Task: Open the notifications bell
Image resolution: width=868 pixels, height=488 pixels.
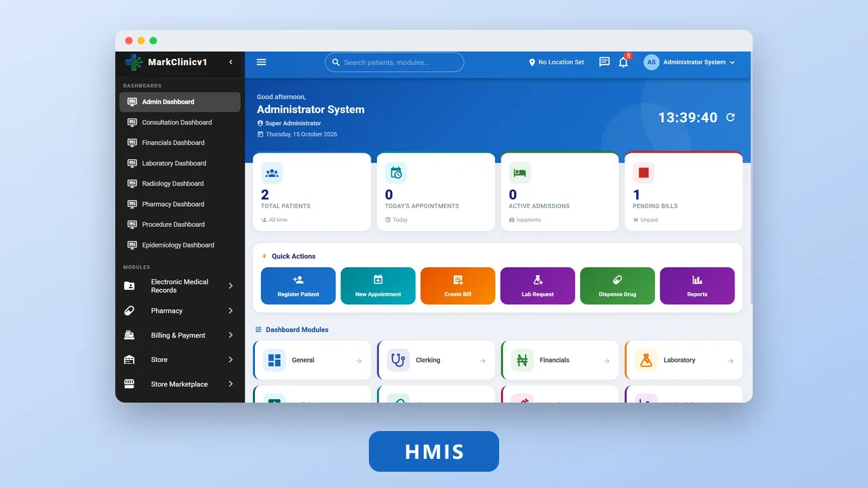Action: click(x=623, y=62)
